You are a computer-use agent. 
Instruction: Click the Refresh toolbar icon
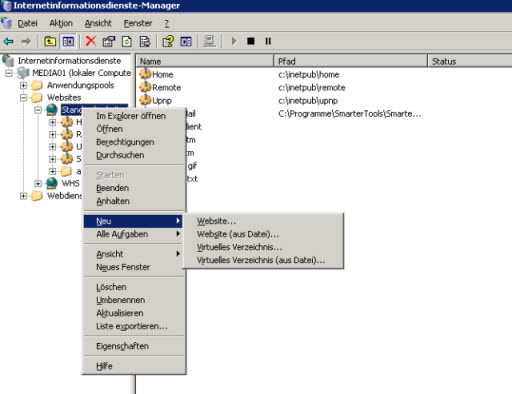click(x=127, y=41)
